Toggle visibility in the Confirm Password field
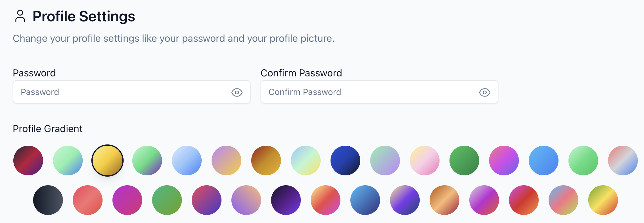Screen dimensions: 644x223 click(484, 92)
